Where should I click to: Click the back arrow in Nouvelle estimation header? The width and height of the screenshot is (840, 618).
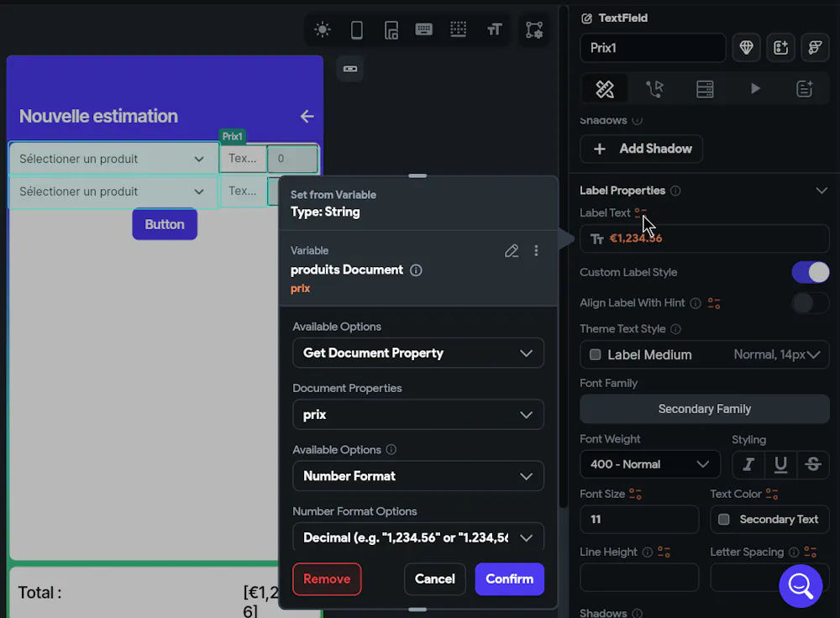coord(307,116)
